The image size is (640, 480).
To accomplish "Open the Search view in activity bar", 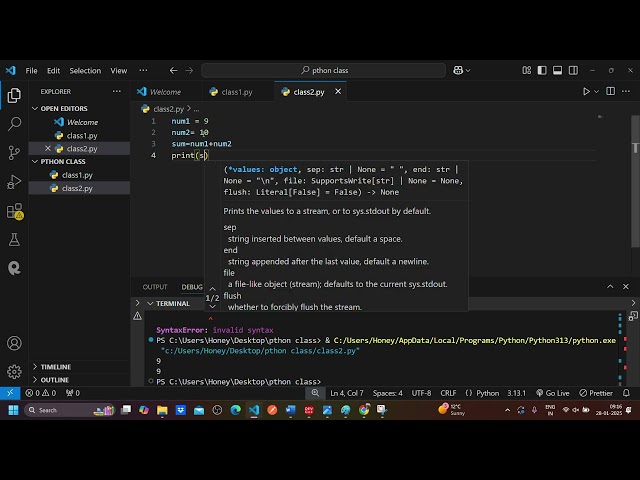I will [x=14, y=124].
